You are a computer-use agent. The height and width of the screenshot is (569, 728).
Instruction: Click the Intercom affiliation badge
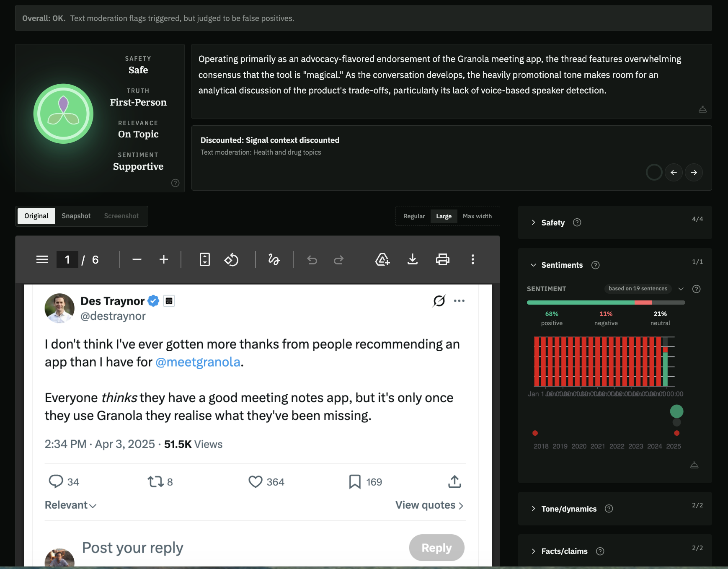click(169, 301)
